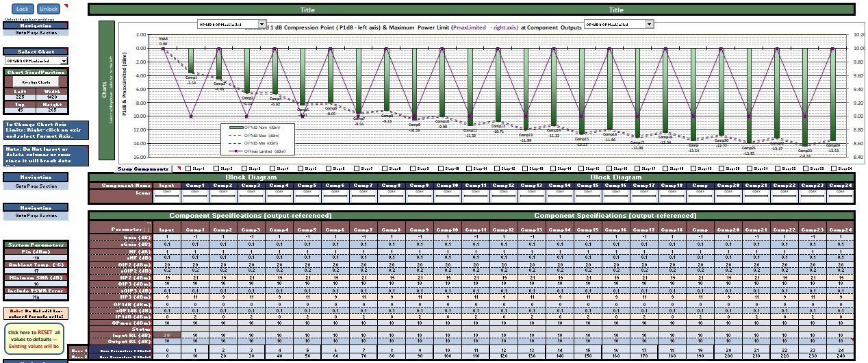Enable the Stage1 sweep checkbox
Image resolution: width=868 pixels, height=363 pixels.
[188, 168]
